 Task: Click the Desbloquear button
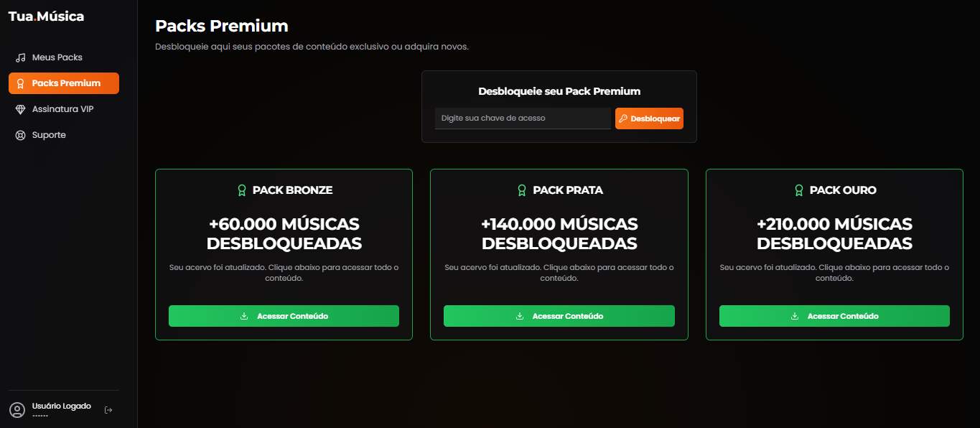click(x=649, y=118)
